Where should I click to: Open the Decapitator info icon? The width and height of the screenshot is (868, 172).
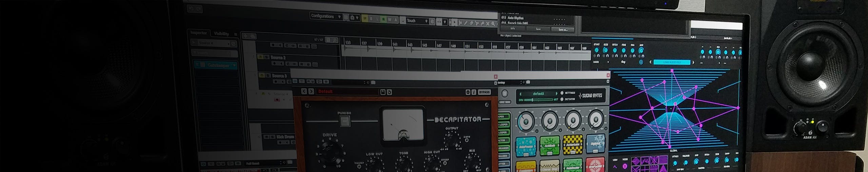474,92
